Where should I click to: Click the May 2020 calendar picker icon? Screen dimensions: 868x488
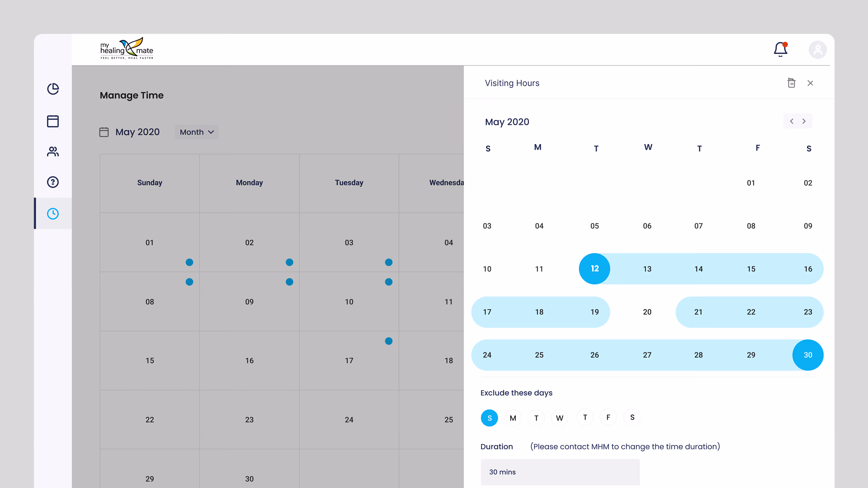(x=104, y=132)
